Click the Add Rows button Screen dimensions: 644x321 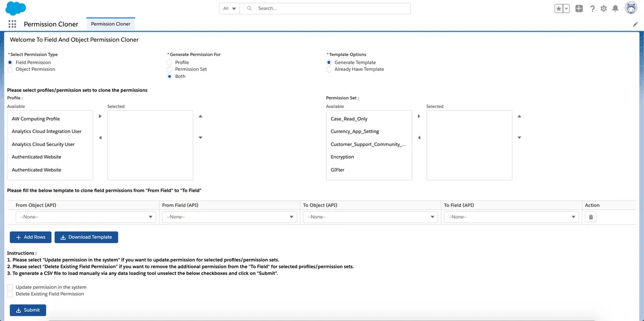31,237
